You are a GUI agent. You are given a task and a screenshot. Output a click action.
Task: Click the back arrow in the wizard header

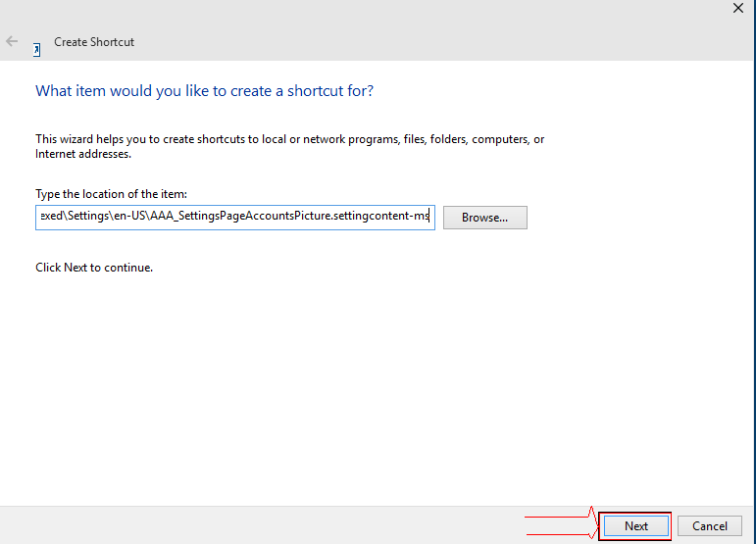pos(12,42)
